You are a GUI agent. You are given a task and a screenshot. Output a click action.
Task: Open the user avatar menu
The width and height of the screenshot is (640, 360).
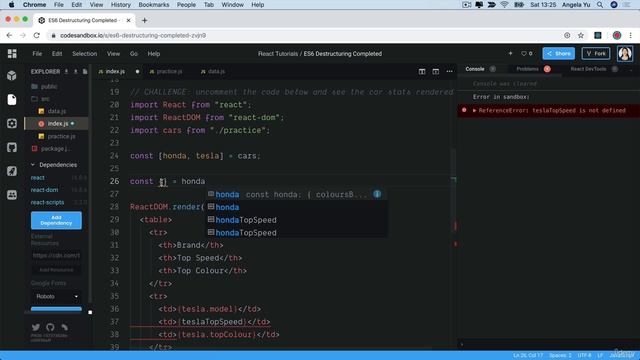pyautogui.click(x=625, y=53)
